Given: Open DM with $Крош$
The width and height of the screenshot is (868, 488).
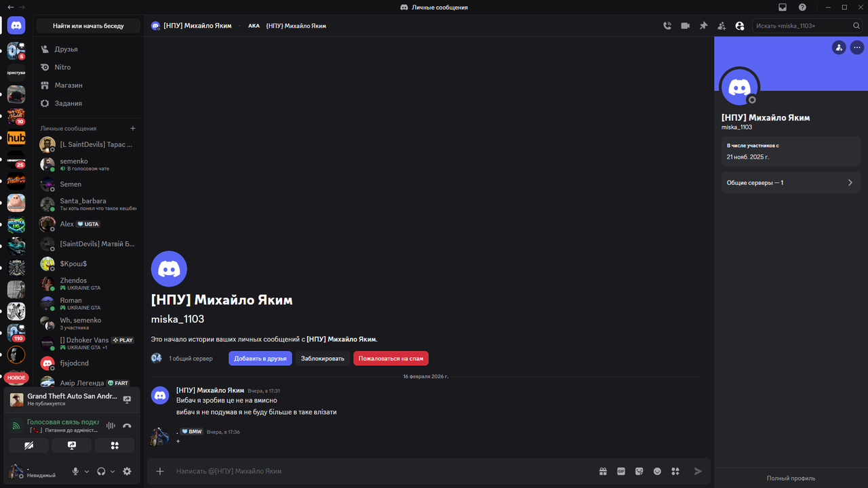Looking at the screenshot, I should [89, 264].
